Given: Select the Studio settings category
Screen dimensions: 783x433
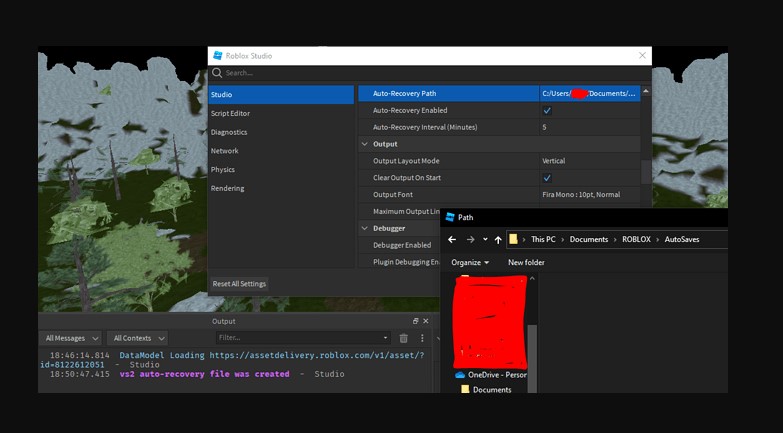Looking at the screenshot, I should pyautogui.click(x=281, y=94).
